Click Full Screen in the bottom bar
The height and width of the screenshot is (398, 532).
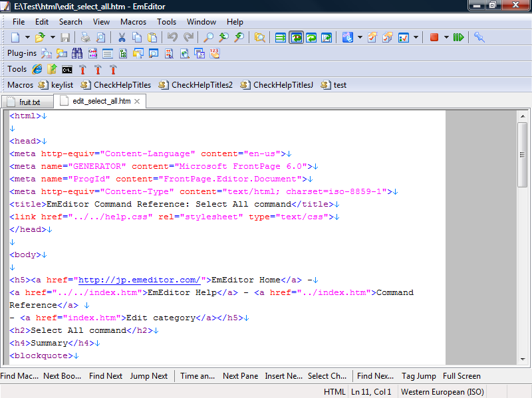click(x=462, y=376)
